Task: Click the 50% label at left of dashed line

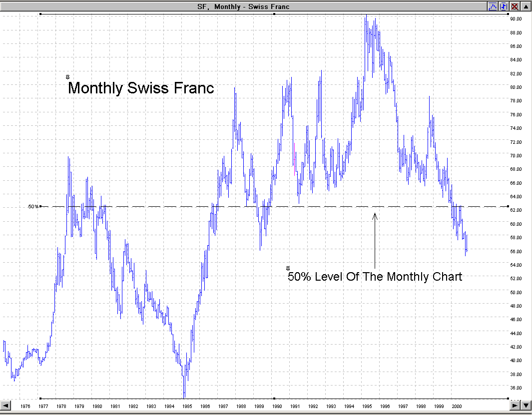Action: tap(33, 206)
